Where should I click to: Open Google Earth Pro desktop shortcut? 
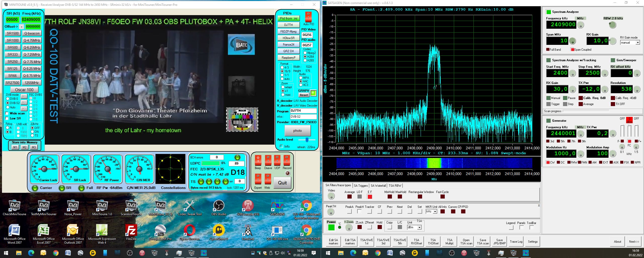tap(160, 231)
